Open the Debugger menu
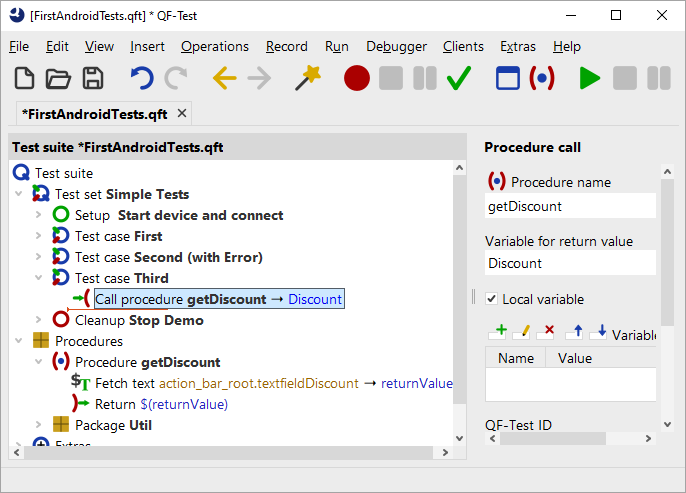This screenshot has height=493, width=686. pyautogui.click(x=396, y=46)
